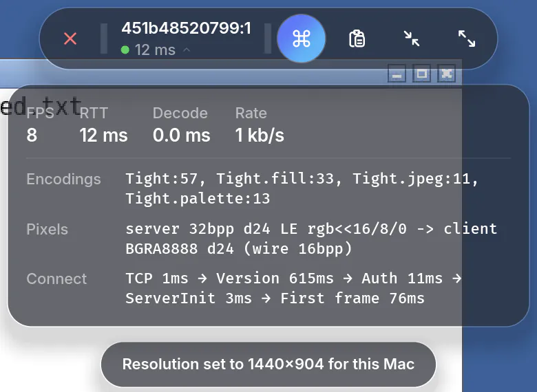Click the ServerInit 3ms timing text
The width and height of the screenshot is (537, 392).
(189, 298)
